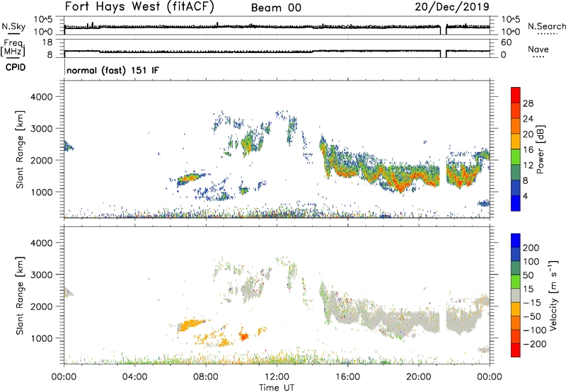
Task: Click the '200' velocity scale value
Action: coord(531,248)
